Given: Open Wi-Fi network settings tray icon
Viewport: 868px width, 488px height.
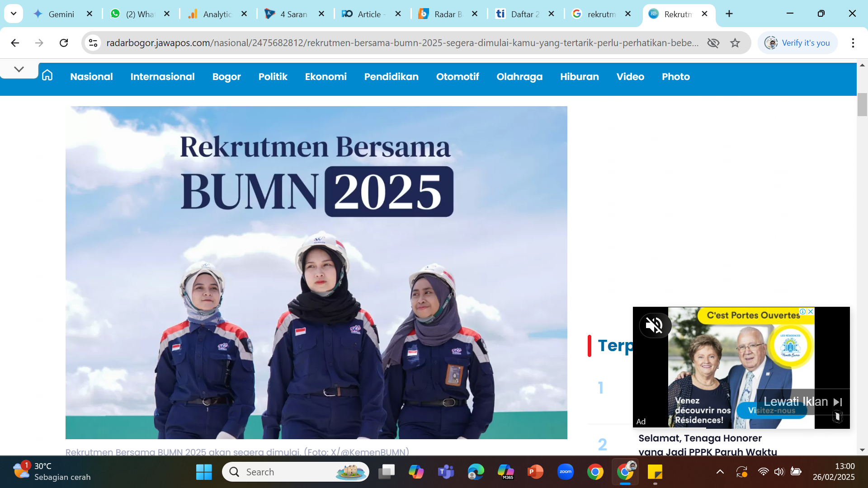Looking at the screenshot, I should coord(763,472).
